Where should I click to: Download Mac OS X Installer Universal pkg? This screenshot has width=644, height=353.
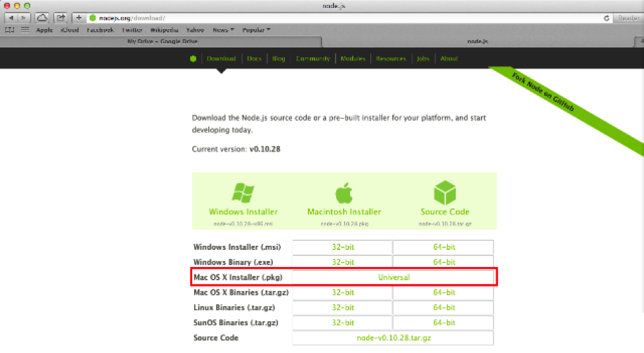[x=394, y=278]
